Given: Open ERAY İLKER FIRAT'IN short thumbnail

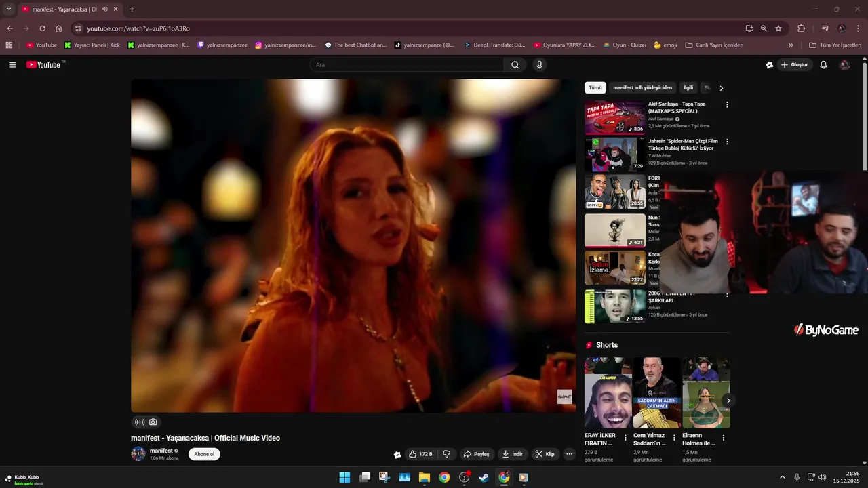Looking at the screenshot, I should tap(608, 393).
